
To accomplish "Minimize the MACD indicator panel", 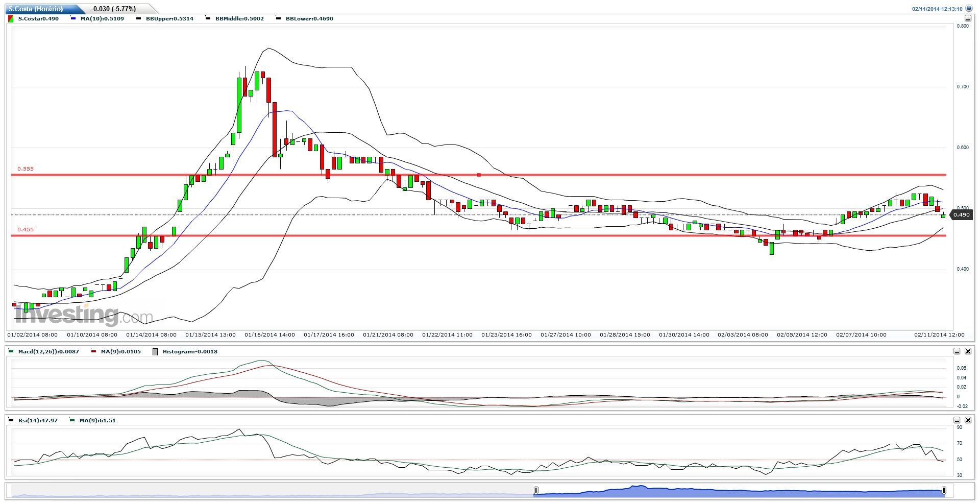I will [957, 351].
